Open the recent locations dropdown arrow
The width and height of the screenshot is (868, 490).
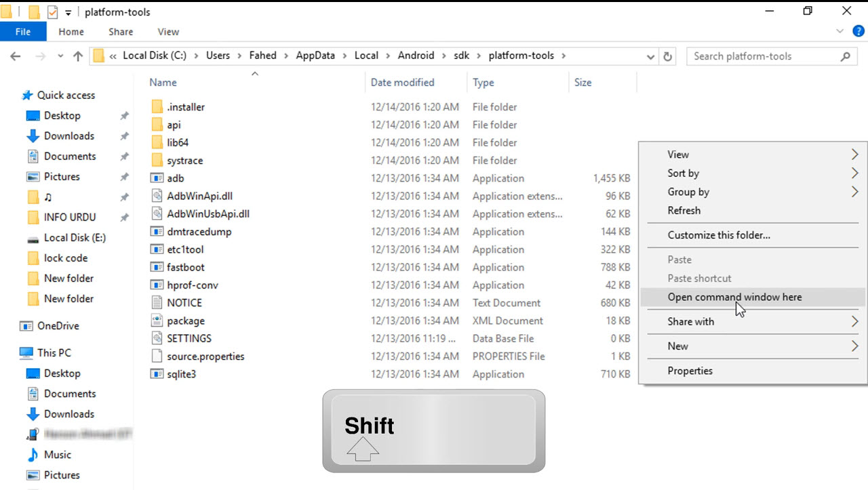[x=60, y=56]
